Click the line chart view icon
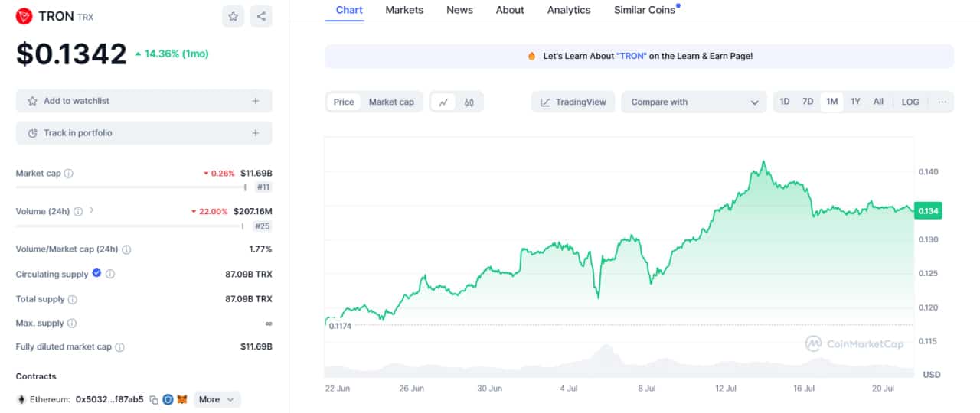The width and height of the screenshot is (980, 413). click(x=443, y=102)
